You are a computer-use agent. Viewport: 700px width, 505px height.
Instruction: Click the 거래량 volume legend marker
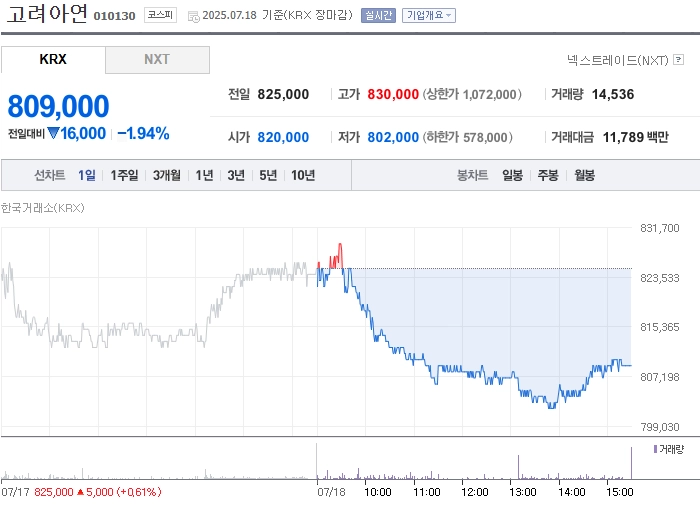655,449
